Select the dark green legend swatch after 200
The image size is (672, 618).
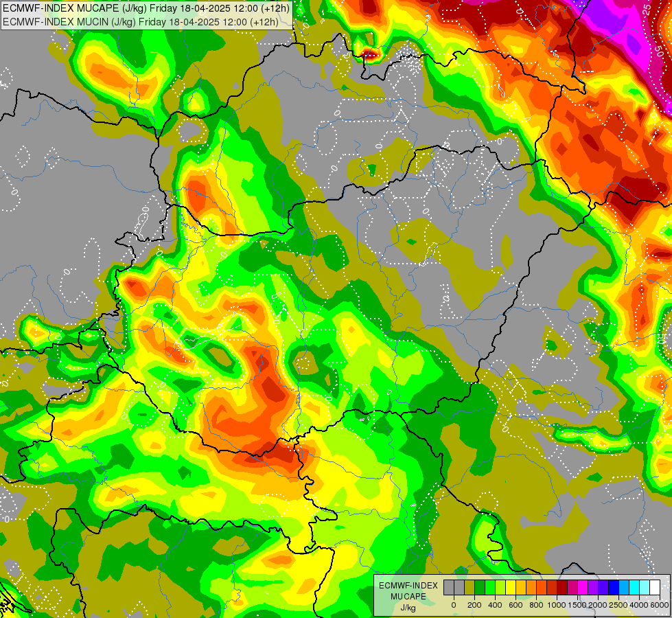coord(480,588)
